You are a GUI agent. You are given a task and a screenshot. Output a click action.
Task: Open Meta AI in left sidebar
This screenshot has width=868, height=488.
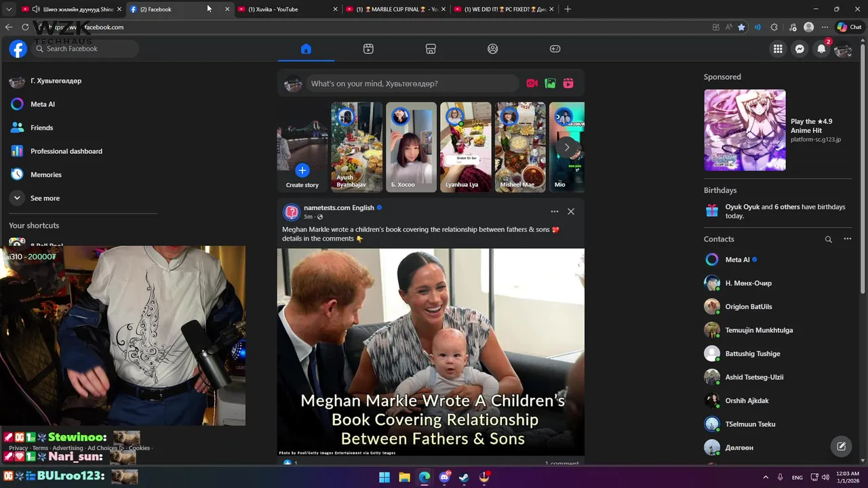81,104
